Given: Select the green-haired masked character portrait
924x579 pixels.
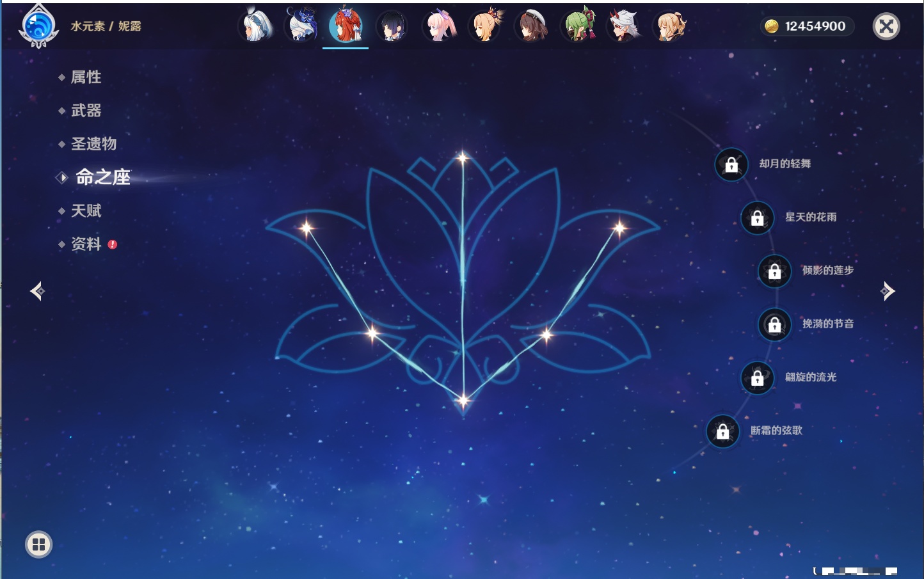Looking at the screenshot, I should coord(578,26).
